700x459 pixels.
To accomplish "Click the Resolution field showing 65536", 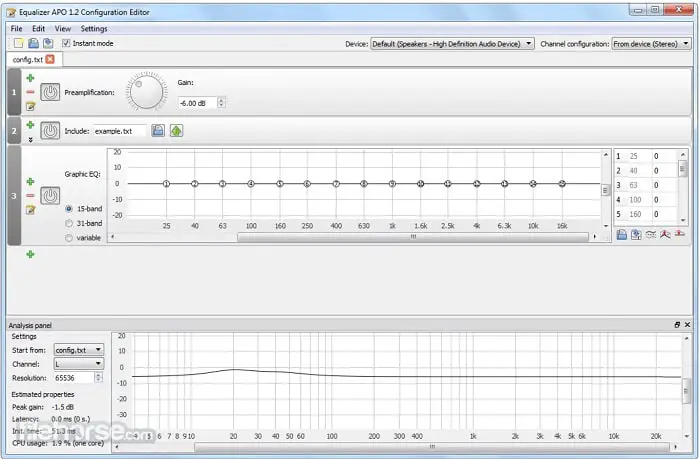I will coord(74,378).
